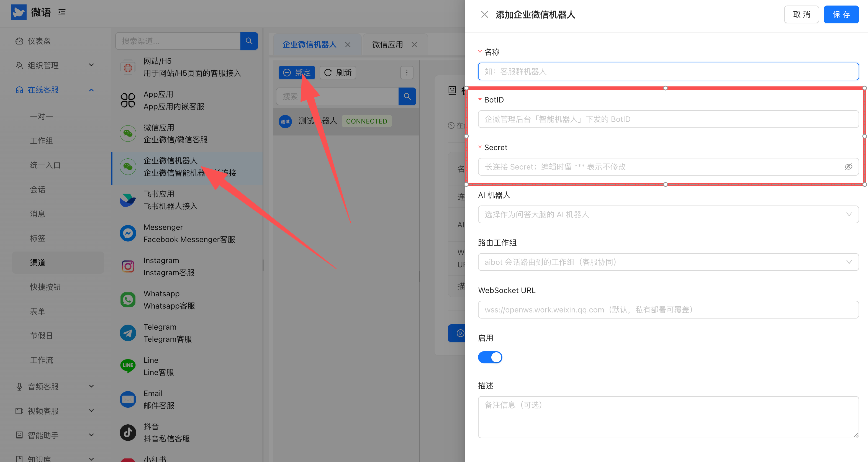
Task: Select the App应用 channel icon
Action: pyautogui.click(x=128, y=101)
